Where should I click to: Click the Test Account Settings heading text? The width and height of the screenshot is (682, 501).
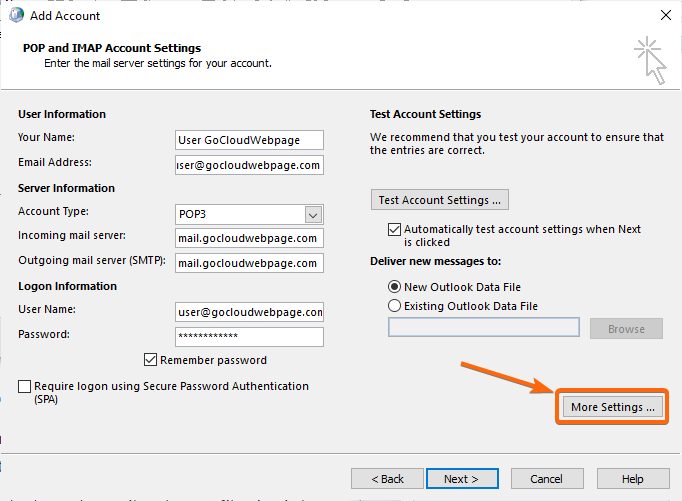(425, 114)
